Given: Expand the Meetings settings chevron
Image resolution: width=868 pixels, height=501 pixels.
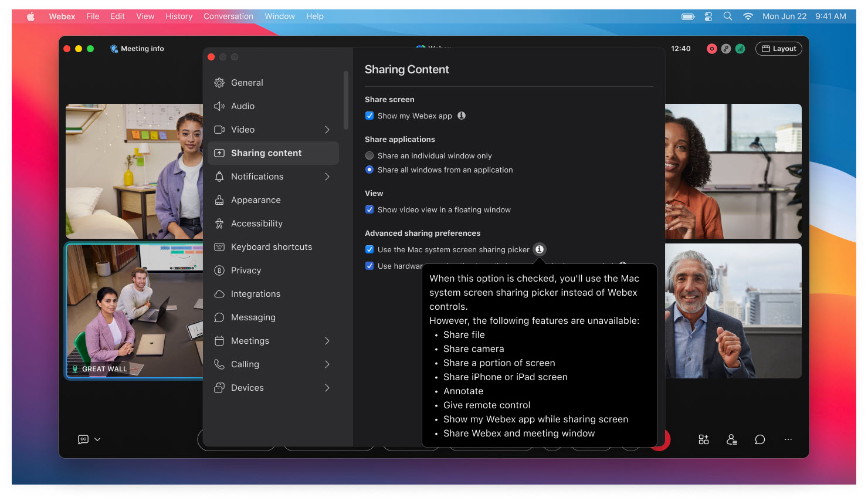Looking at the screenshot, I should [x=327, y=341].
